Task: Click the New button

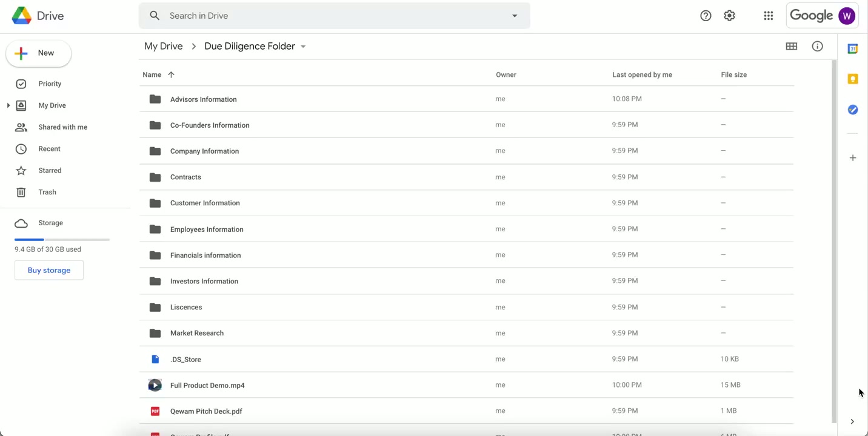Action: pos(39,53)
